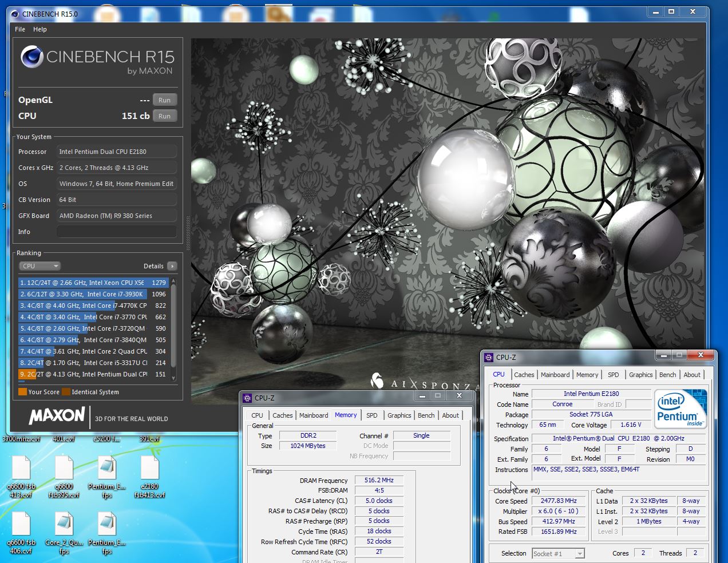Open the CPU ranking type dropdown
The width and height of the screenshot is (728, 563).
[x=40, y=266]
